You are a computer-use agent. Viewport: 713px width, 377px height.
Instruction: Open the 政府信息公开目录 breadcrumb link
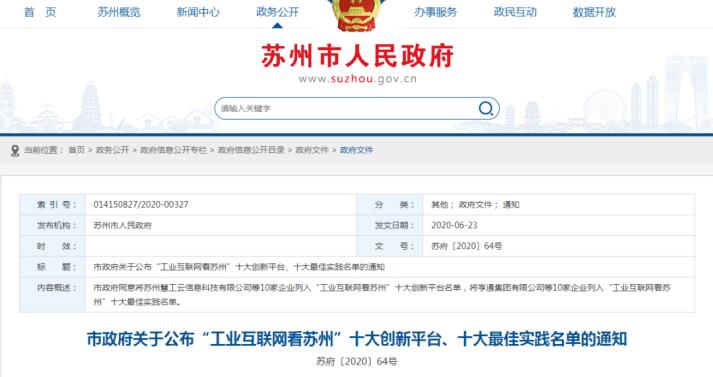251,150
